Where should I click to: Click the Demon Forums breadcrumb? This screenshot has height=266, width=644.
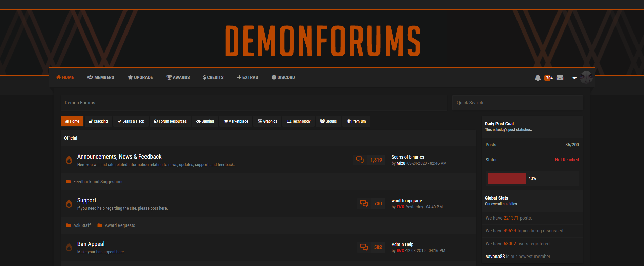click(x=80, y=103)
